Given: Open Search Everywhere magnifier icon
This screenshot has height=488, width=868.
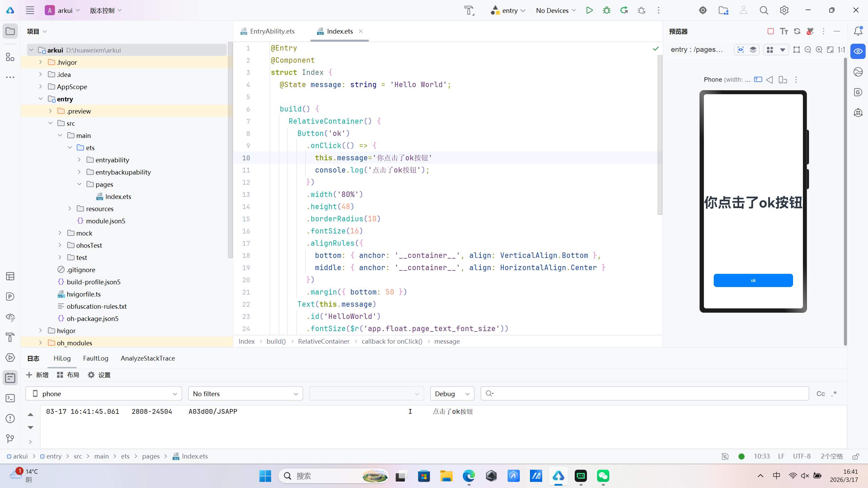Looking at the screenshot, I should point(764,10).
